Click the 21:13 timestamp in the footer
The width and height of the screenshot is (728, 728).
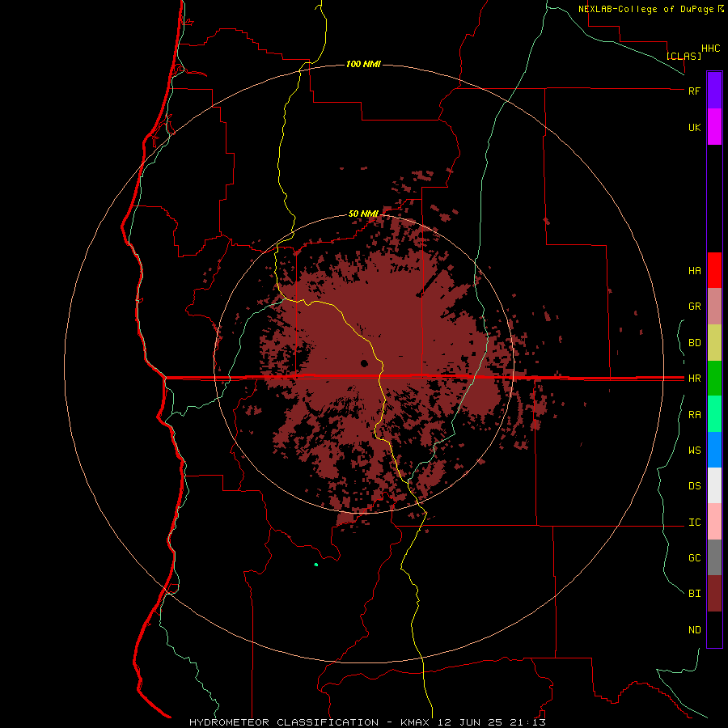[527, 722]
